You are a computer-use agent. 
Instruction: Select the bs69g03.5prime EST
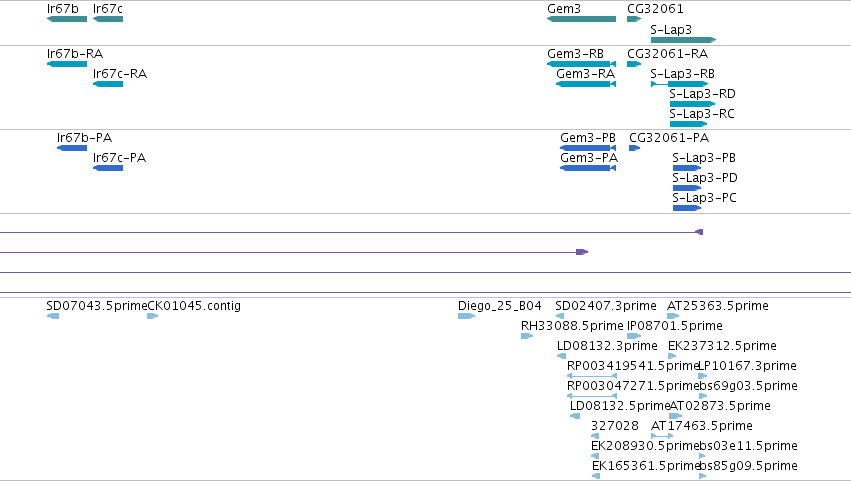[x=703, y=396]
